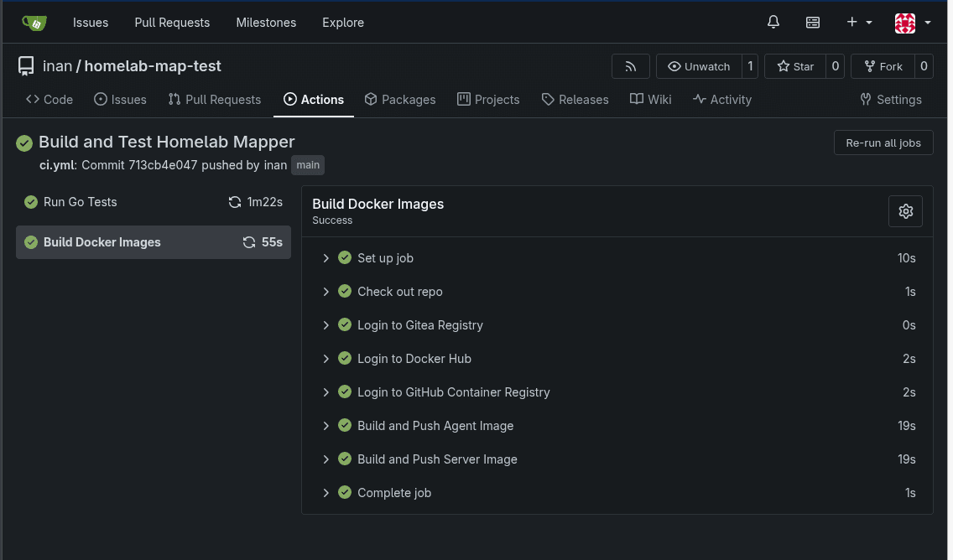Open the notifications bell

pos(773,23)
